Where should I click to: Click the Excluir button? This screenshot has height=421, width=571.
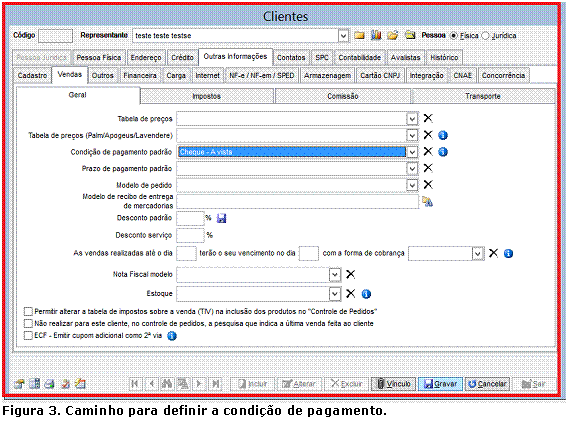point(346,384)
